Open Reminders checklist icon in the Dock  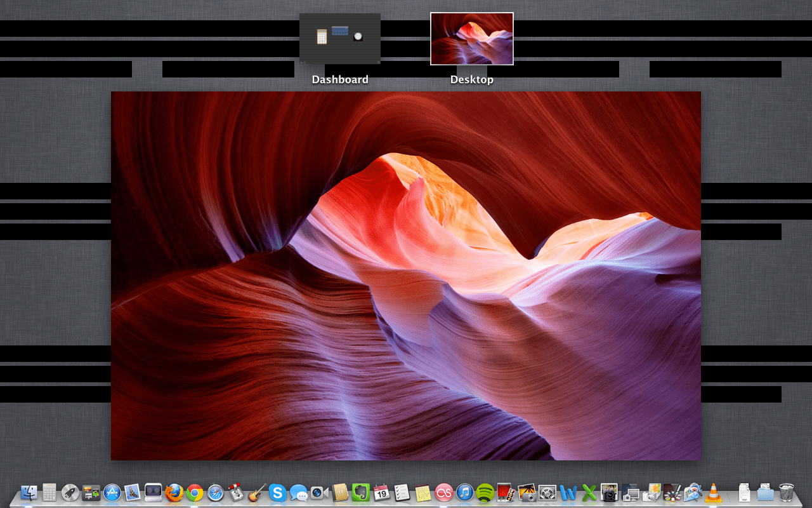coord(402,492)
